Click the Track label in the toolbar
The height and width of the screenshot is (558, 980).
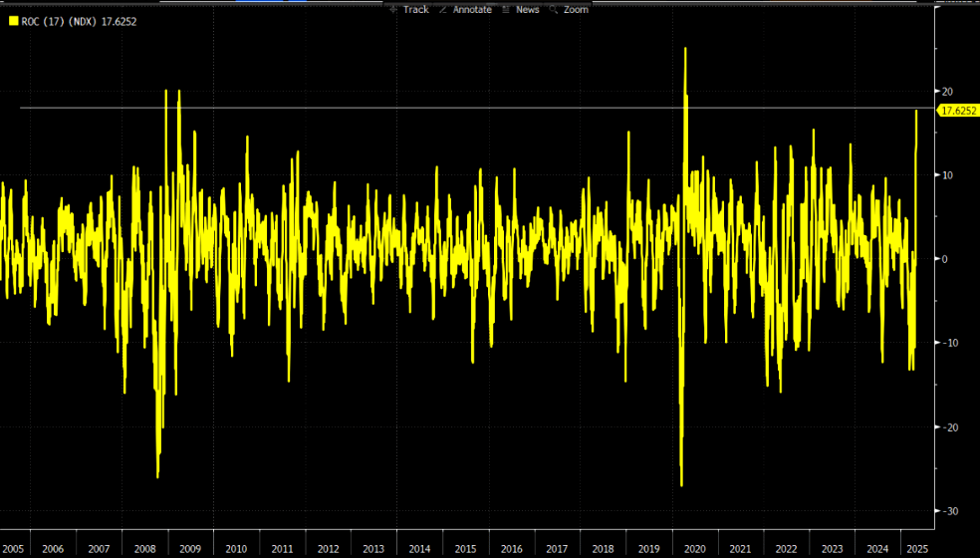[x=415, y=9]
